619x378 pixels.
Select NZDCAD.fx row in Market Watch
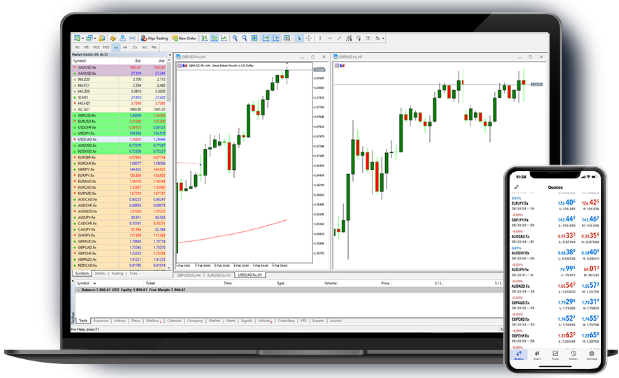click(x=119, y=266)
